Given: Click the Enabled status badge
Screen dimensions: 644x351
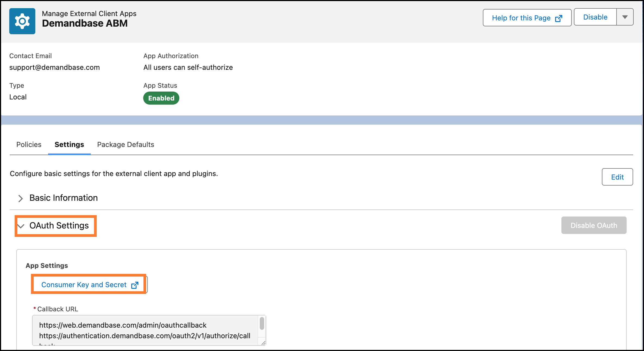Looking at the screenshot, I should [161, 98].
